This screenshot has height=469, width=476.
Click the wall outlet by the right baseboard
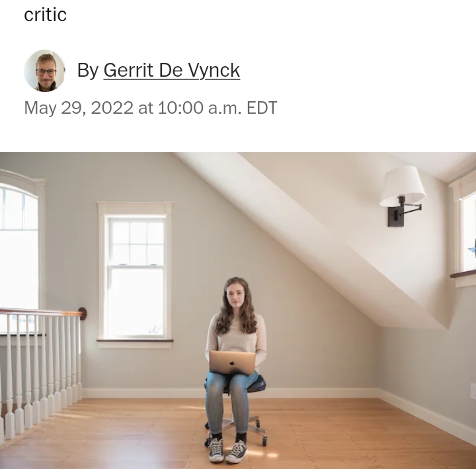pyautogui.click(x=473, y=391)
